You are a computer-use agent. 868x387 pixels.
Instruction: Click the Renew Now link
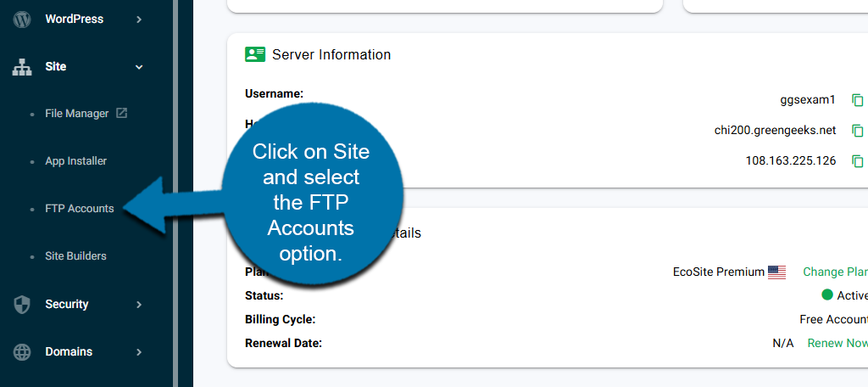[837, 344]
